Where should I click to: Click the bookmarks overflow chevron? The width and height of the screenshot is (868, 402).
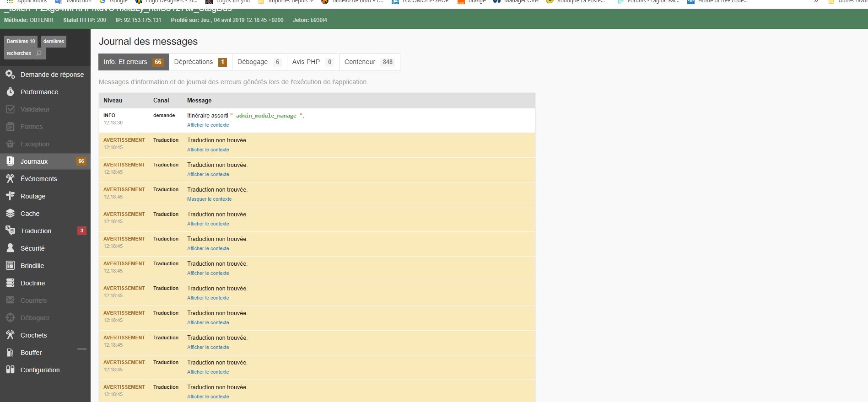(816, 1)
